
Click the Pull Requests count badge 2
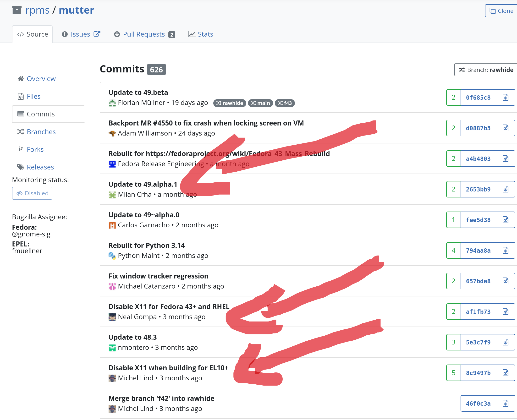pos(172,35)
